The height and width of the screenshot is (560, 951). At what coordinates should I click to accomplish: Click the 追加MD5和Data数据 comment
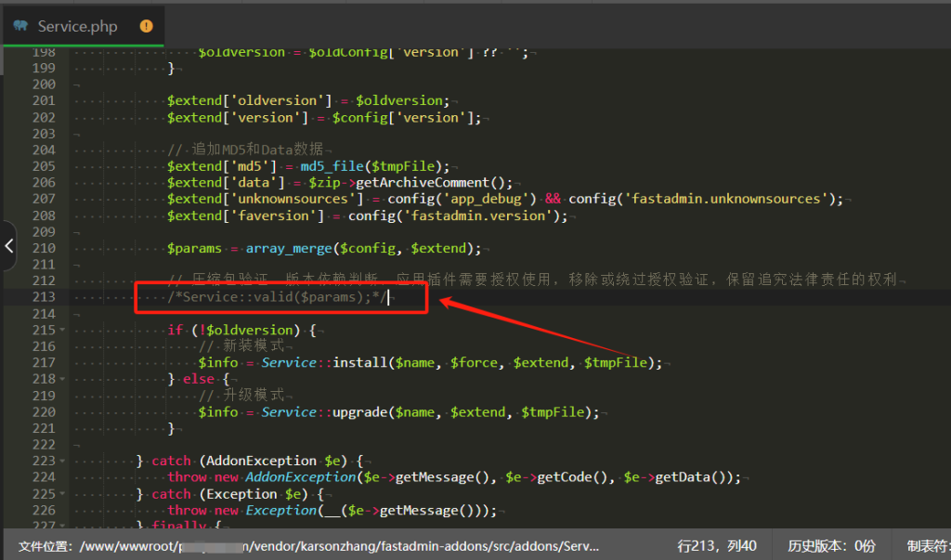click(x=245, y=150)
